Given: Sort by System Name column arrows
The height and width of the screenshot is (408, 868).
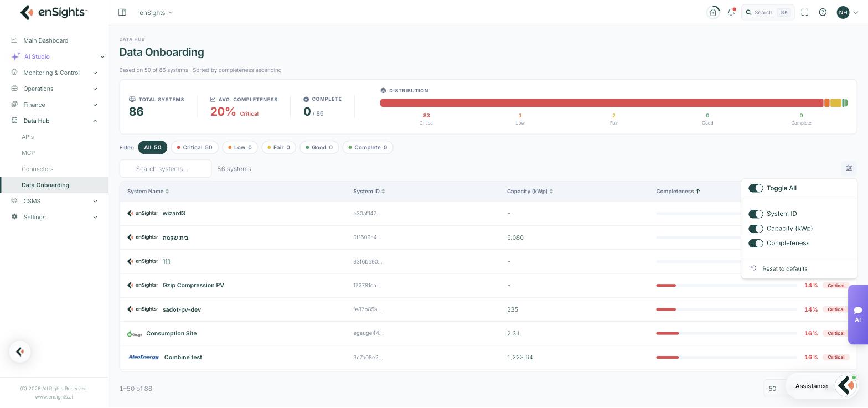Looking at the screenshot, I should pyautogui.click(x=167, y=192).
